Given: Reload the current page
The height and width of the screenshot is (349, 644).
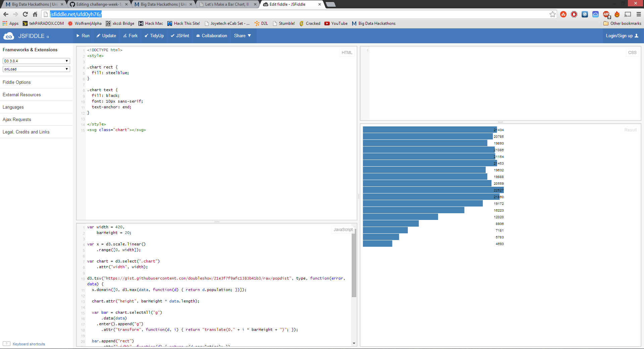Looking at the screenshot, I should (x=25, y=14).
